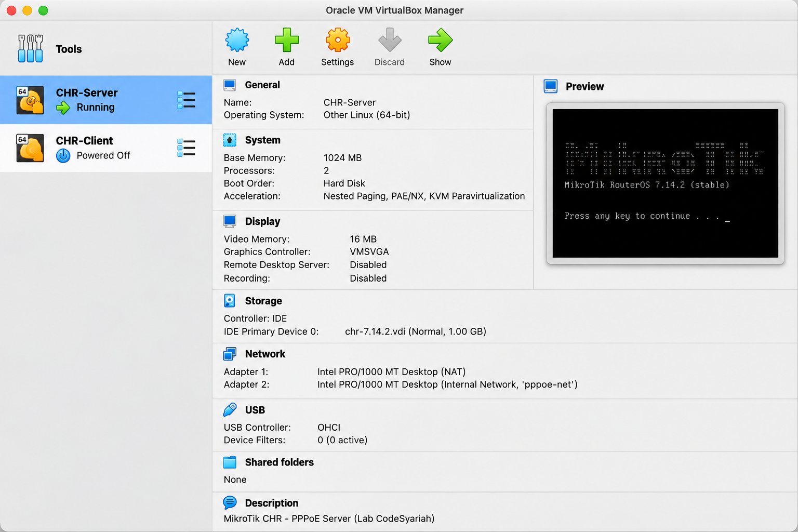Click the 'Hard Disk' boot order value
798x532 pixels.
(x=344, y=183)
